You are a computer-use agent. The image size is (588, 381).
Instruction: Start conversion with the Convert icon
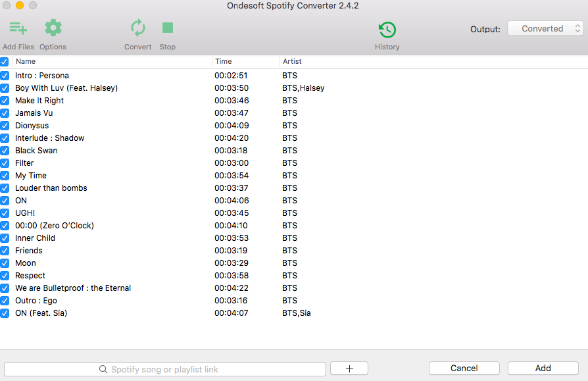point(138,28)
